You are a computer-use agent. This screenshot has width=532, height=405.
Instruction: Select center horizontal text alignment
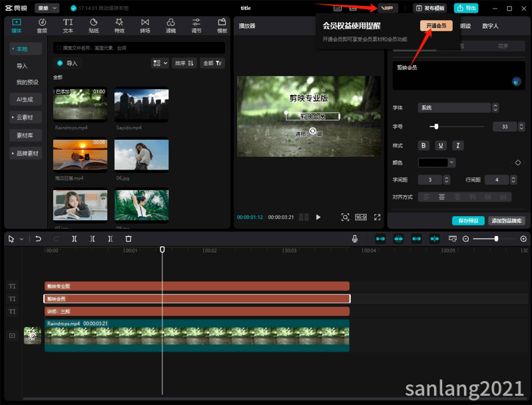pyautogui.click(x=441, y=197)
